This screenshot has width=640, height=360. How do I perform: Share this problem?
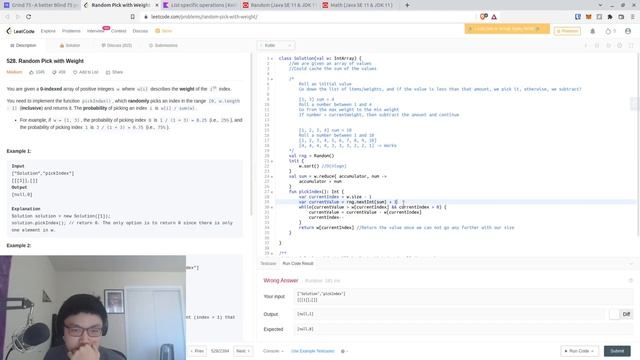pyautogui.click(x=114, y=72)
